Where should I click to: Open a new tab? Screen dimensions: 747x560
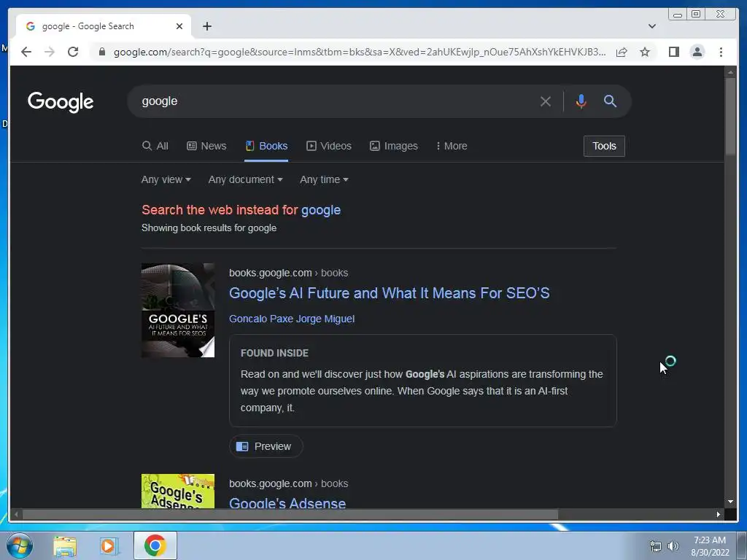206,26
